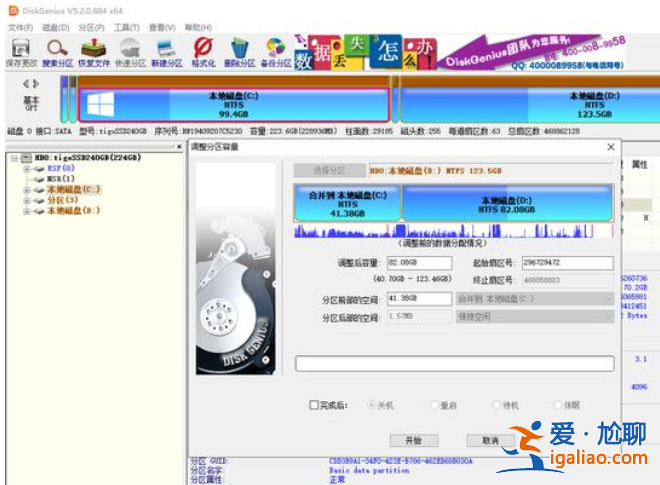Go to the previous disk arrow
The image size is (660, 485).
26,84
